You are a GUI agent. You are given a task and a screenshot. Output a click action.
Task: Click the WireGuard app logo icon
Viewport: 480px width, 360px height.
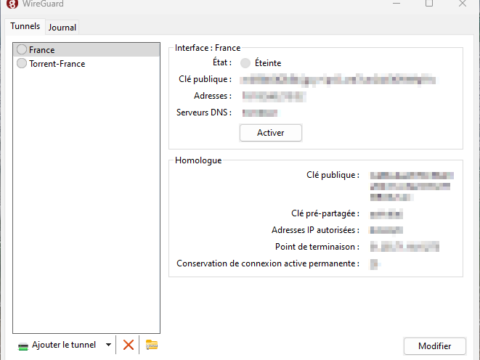click(x=12, y=4)
